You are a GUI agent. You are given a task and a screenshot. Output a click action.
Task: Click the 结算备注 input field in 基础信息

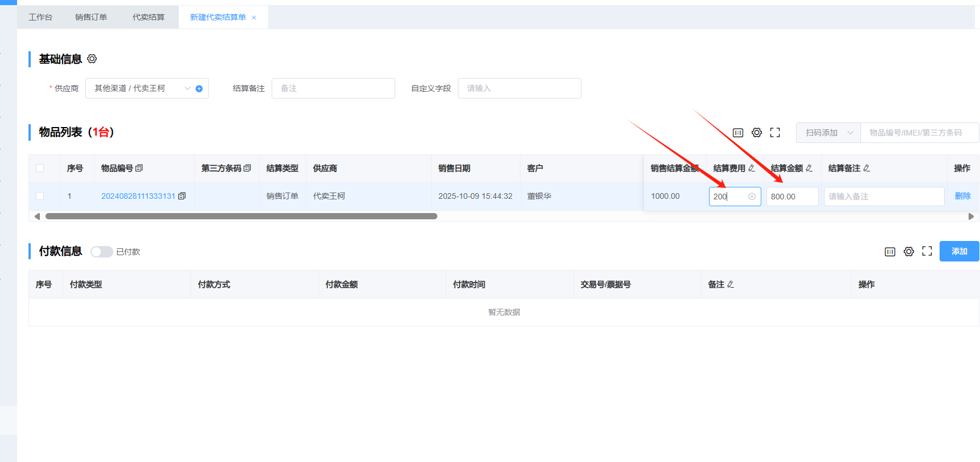tap(333, 88)
